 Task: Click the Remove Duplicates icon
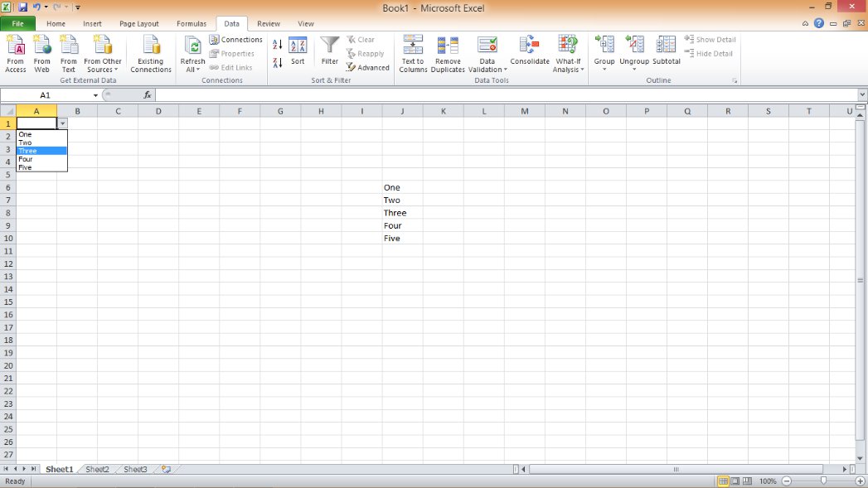pos(448,46)
